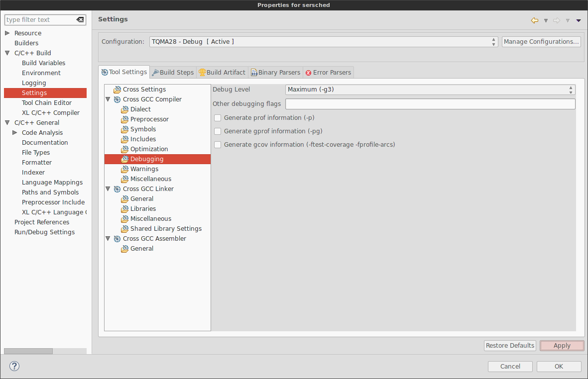The width and height of the screenshot is (588, 379).
Task: Click the Cross Settings tool icon
Action: pyautogui.click(x=118, y=90)
